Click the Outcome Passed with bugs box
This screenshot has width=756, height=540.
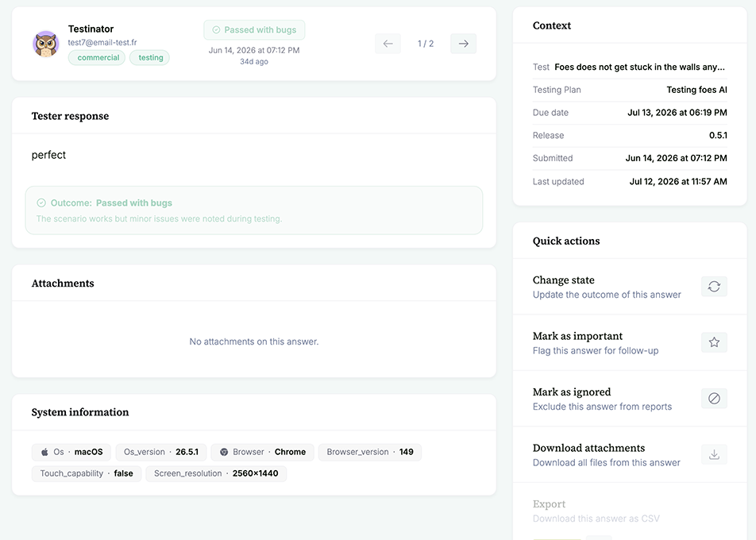pyautogui.click(x=254, y=210)
